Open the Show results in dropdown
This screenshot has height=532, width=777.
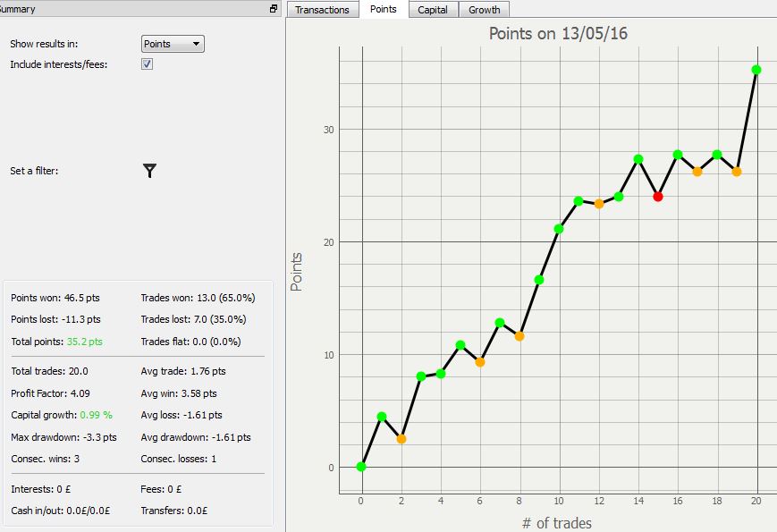click(x=173, y=44)
